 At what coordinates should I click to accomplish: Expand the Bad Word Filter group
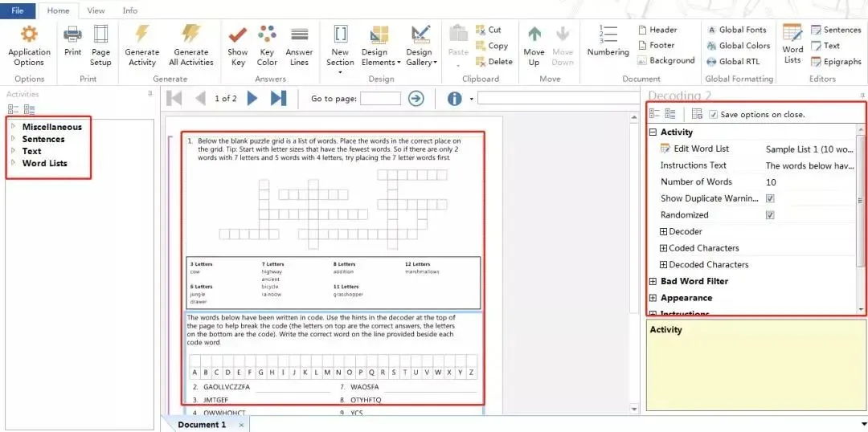(x=653, y=281)
